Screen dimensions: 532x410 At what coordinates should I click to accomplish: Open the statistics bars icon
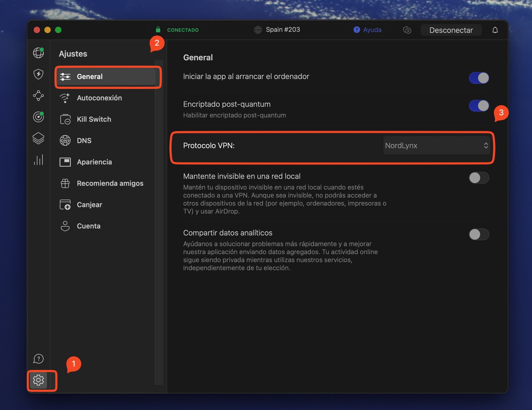[x=38, y=160]
